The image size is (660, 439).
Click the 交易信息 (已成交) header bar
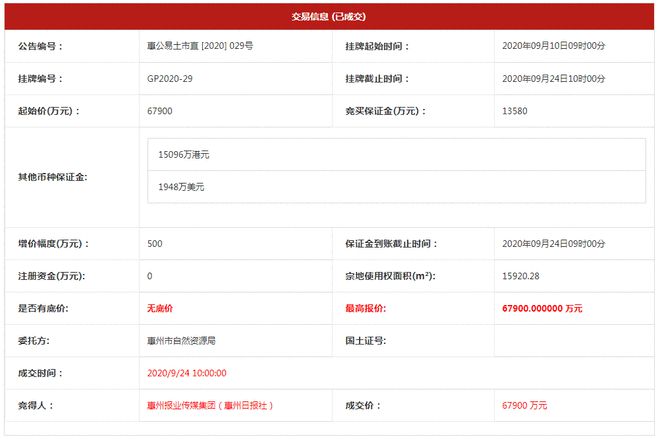(329, 16)
